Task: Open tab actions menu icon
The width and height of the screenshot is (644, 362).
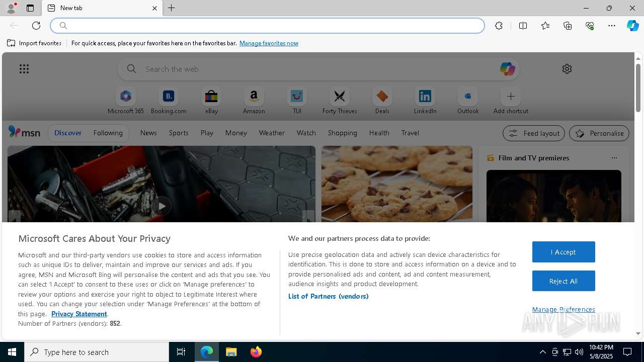Action: point(30,8)
